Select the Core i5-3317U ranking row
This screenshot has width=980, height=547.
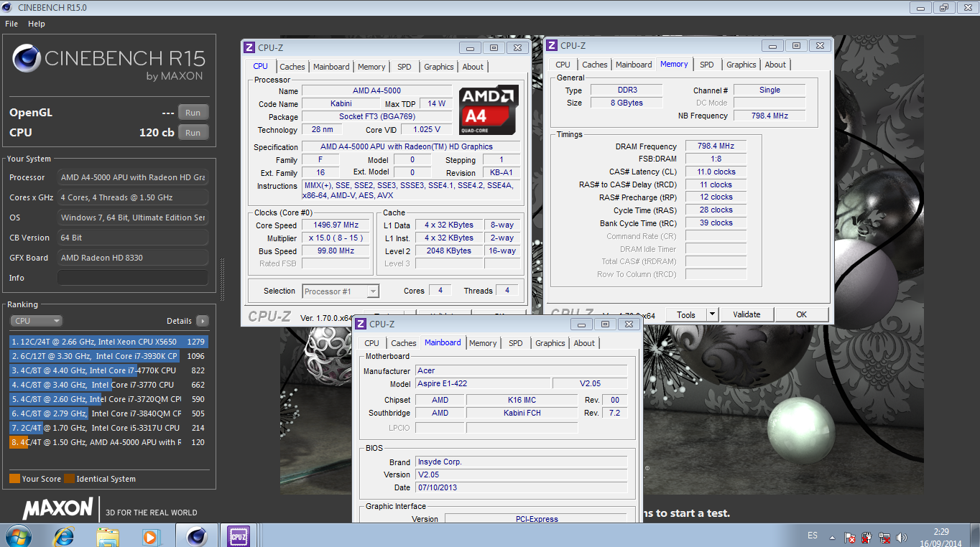pyautogui.click(x=108, y=428)
